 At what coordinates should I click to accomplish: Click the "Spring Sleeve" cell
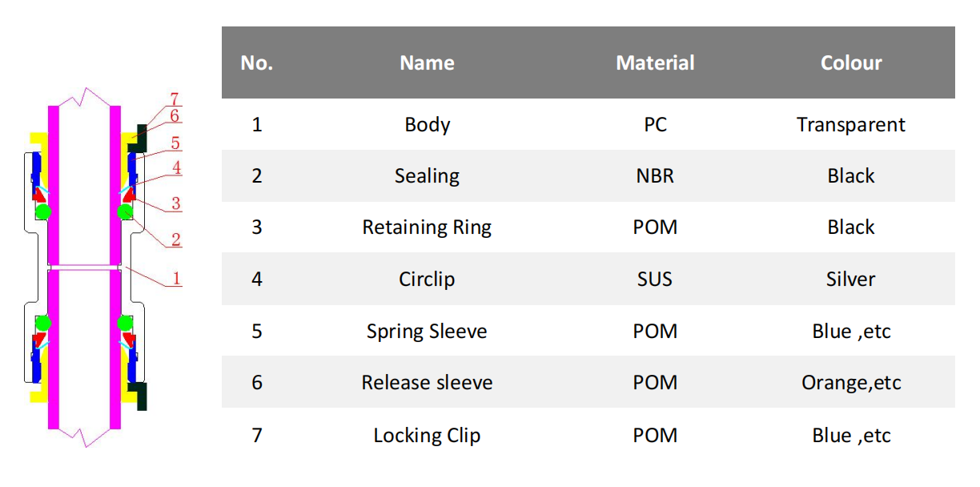(x=427, y=332)
